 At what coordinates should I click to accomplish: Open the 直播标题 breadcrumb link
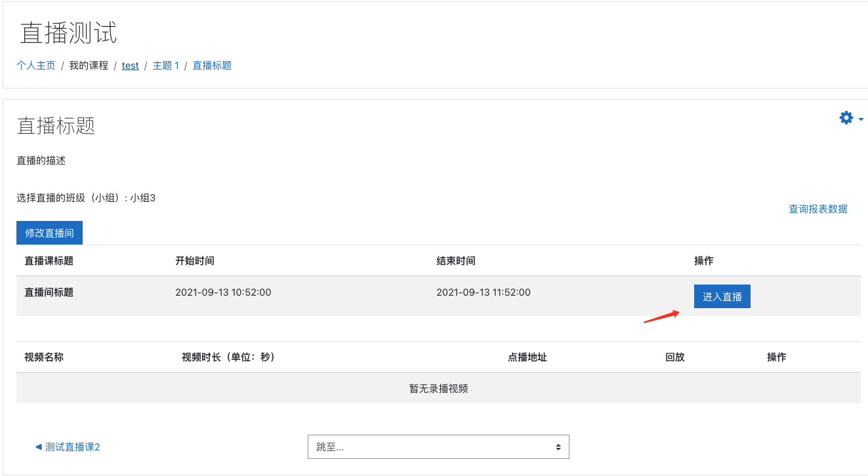[x=212, y=66]
